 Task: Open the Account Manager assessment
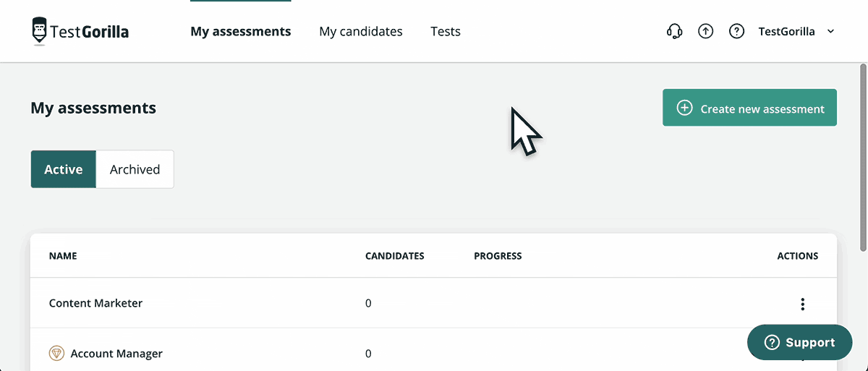[116, 354]
